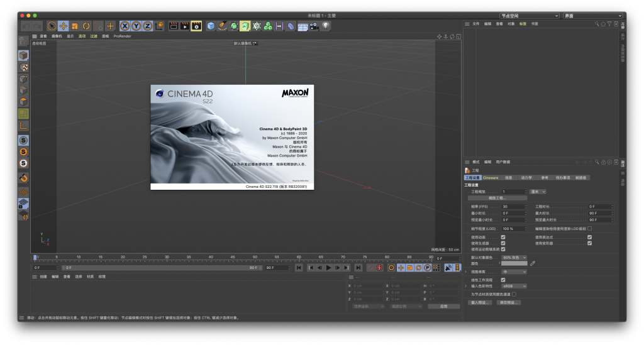Screen dimensions: 644x345
Task: Open 输入色彩特性 sRGB dropdown
Action: coord(514,286)
